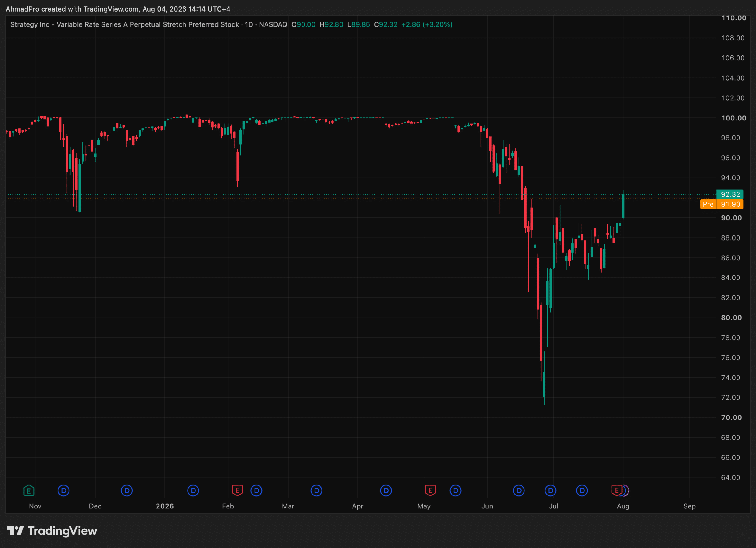Open the dividend D marker between Apr and May
The image size is (756, 548).
(x=386, y=490)
